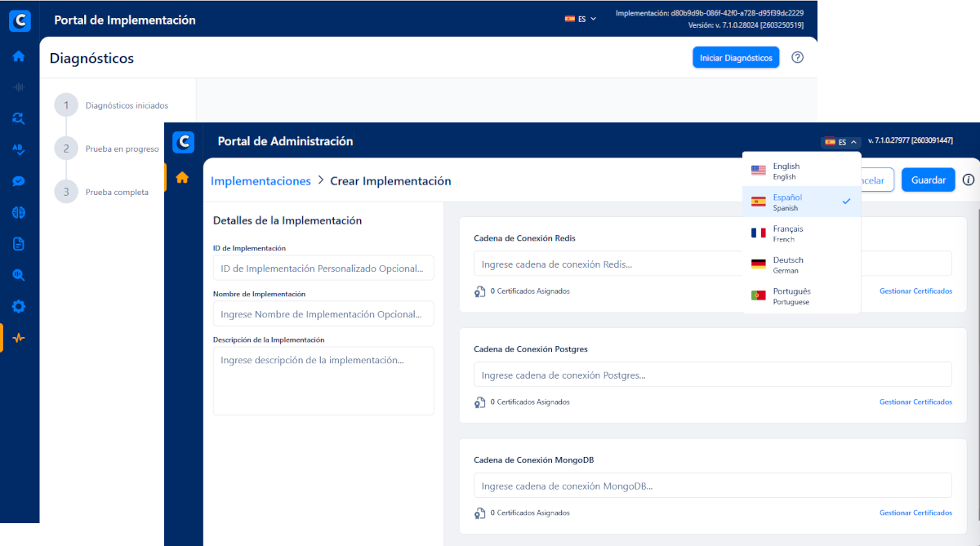Click the Diagnostics heartbeat sidebar icon

tap(19, 336)
